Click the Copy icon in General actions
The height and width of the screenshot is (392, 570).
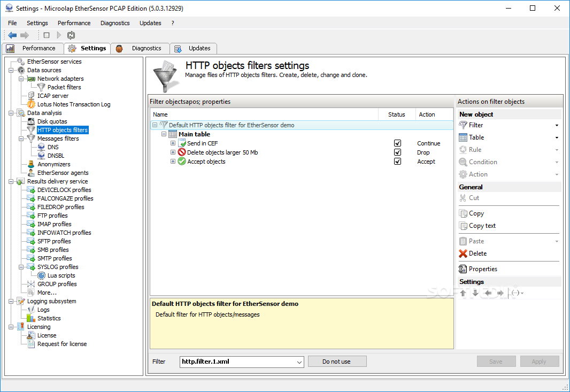[463, 213]
